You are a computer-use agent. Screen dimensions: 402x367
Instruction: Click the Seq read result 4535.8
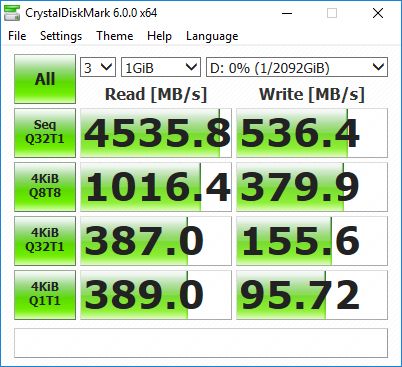pos(156,133)
